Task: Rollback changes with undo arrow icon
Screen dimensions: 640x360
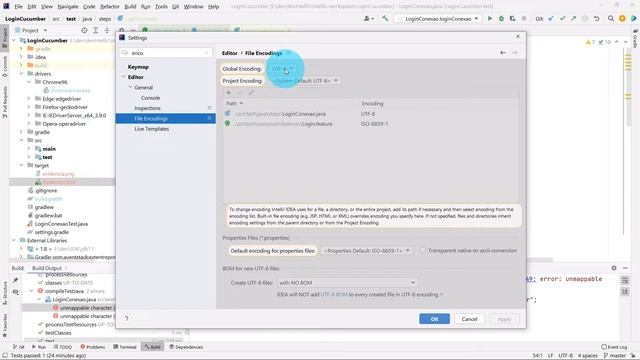Action: pyautogui.click(x=596, y=19)
